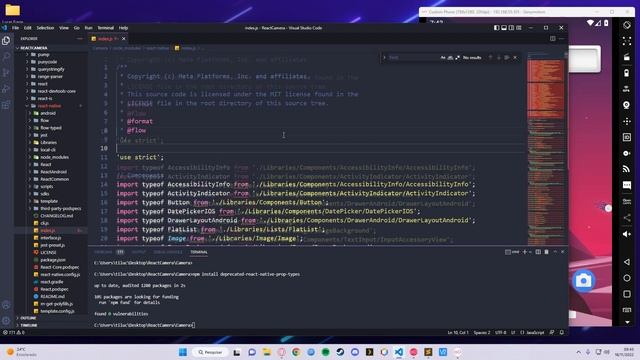Screen dimensions: 640x360
Task: Click the volume icon in Genymotion toolbar
Action: (627, 234)
